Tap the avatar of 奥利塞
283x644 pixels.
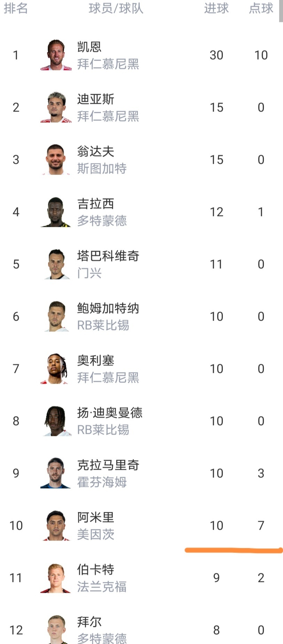coord(56,369)
